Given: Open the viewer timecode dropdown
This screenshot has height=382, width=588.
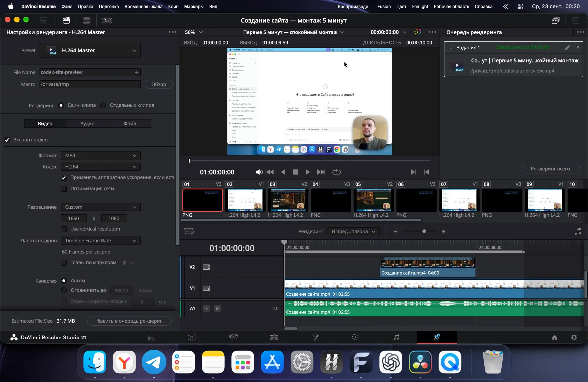Looking at the screenshot, I should (x=388, y=32).
